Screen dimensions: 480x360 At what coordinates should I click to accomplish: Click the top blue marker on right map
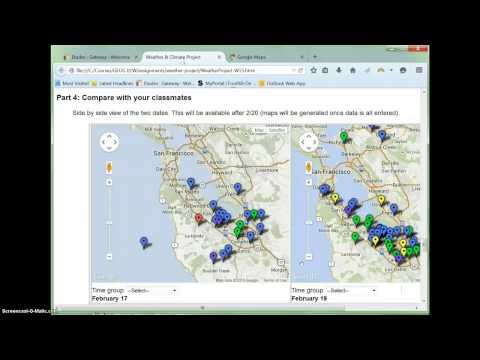pos(382,135)
